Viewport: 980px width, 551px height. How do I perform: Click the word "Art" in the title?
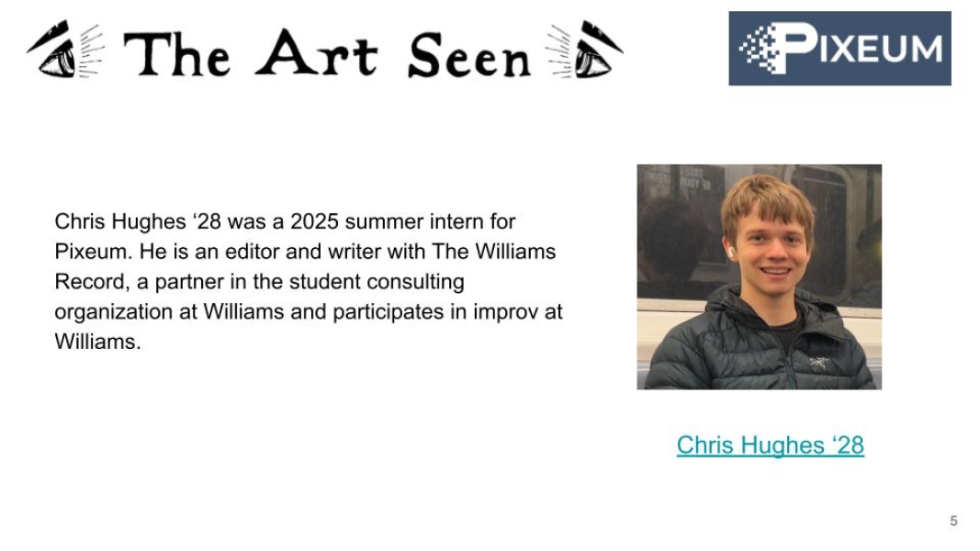[317, 52]
